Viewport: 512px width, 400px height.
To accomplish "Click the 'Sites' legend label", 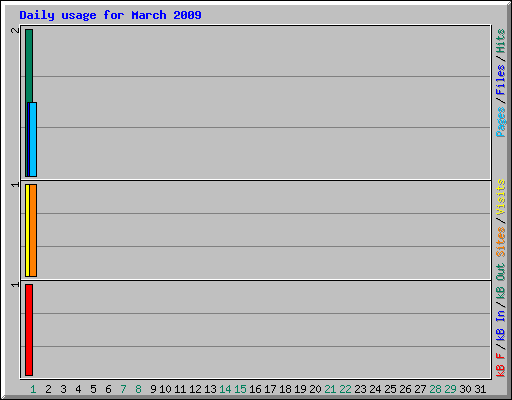I will tap(500, 242).
